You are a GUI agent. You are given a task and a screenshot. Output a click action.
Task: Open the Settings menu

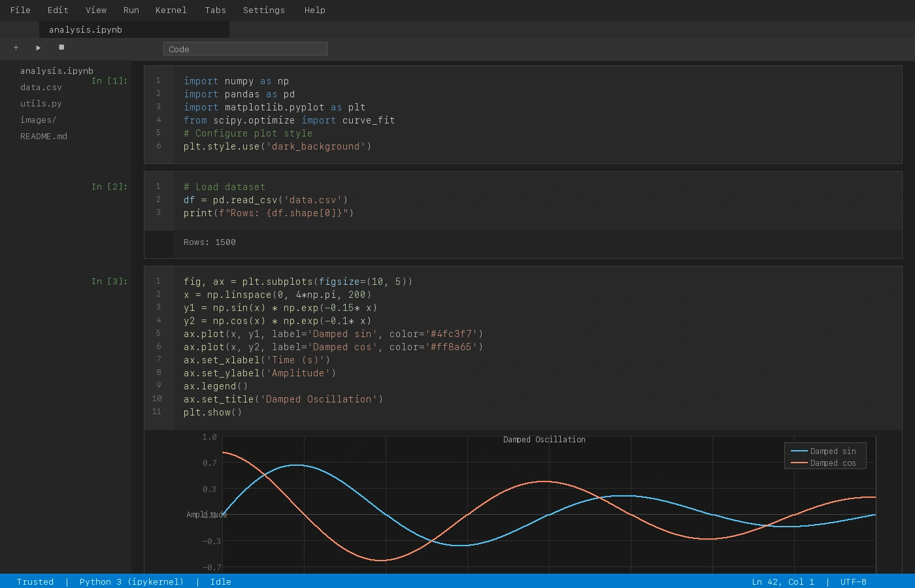(x=263, y=10)
